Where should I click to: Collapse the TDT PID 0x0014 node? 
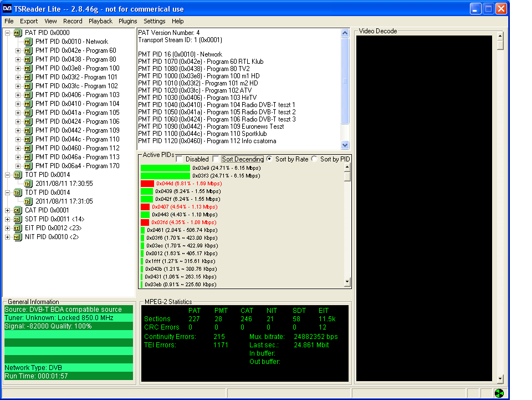[7, 193]
